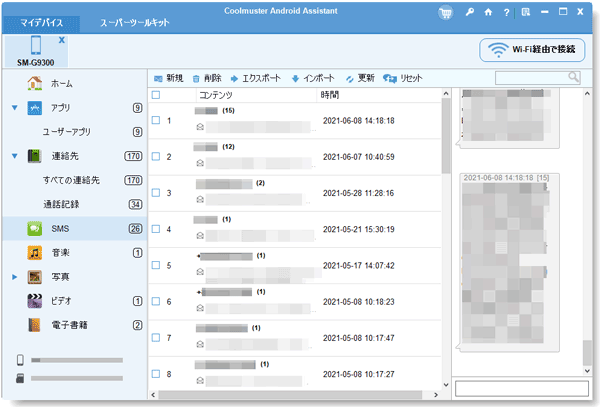Click 新規 new message button

[x=168, y=78]
